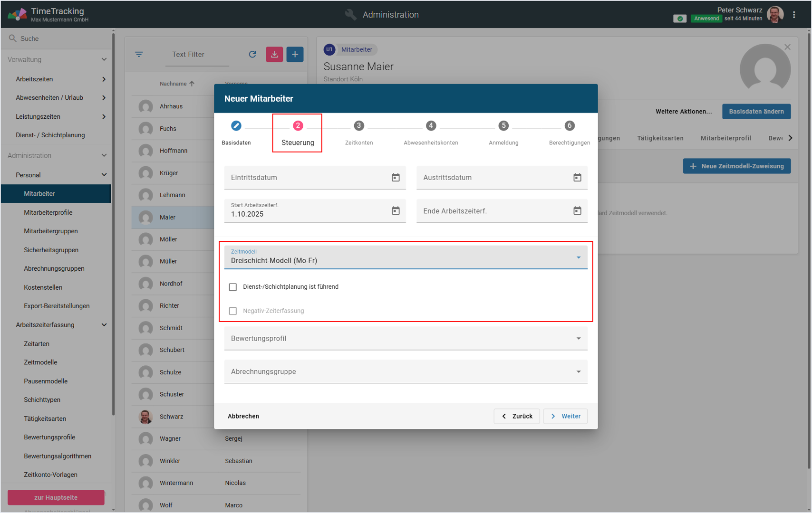Viewport: 812px width, 513px height.
Task: Enable Dienst-/Schichtplanung ist führend checkbox
Action: (233, 287)
